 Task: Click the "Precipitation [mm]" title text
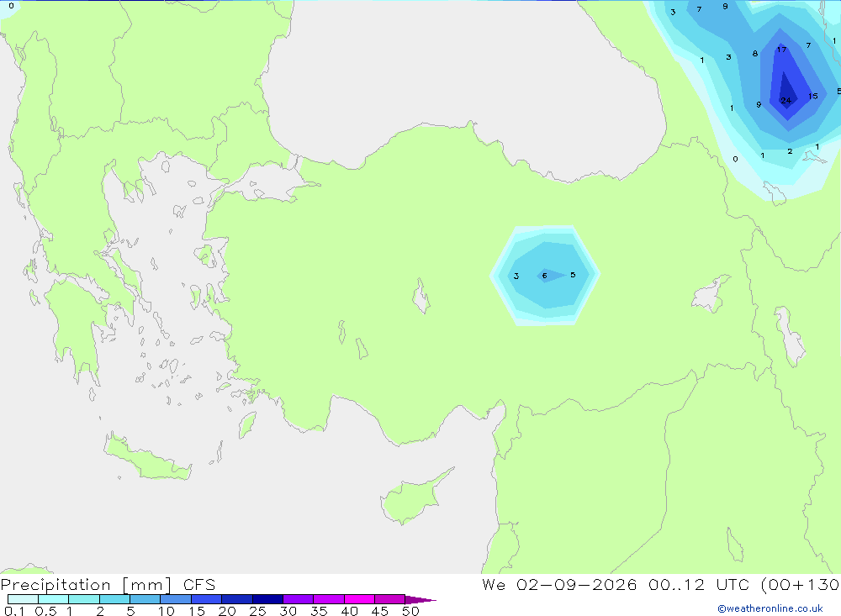tap(86, 585)
